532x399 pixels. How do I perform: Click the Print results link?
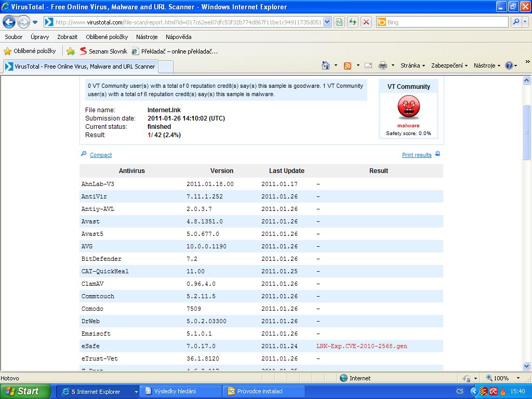tap(417, 155)
